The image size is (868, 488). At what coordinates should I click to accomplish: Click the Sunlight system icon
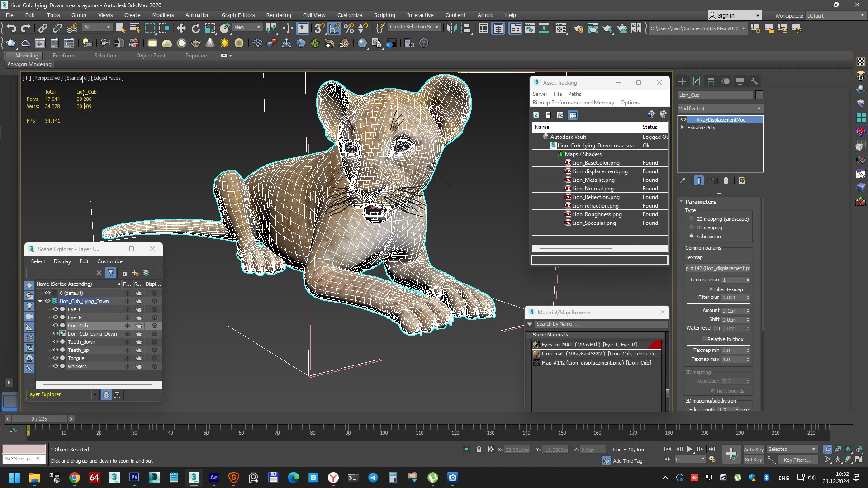(x=224, y=43)
